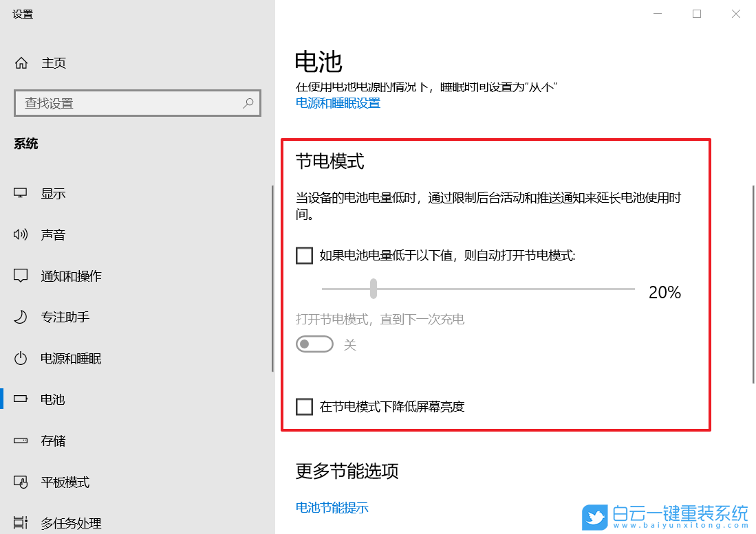
Task: Select 电源和睡眠 power icon
Action: [21, 358]
